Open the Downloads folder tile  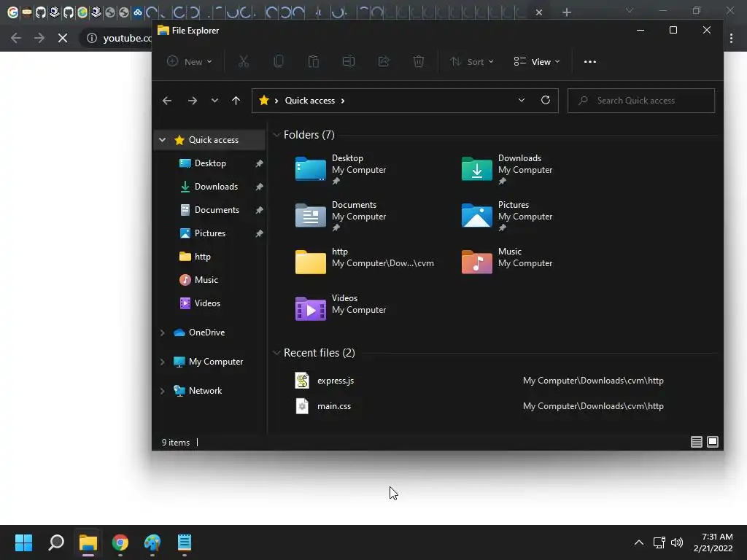pos(507,169)
